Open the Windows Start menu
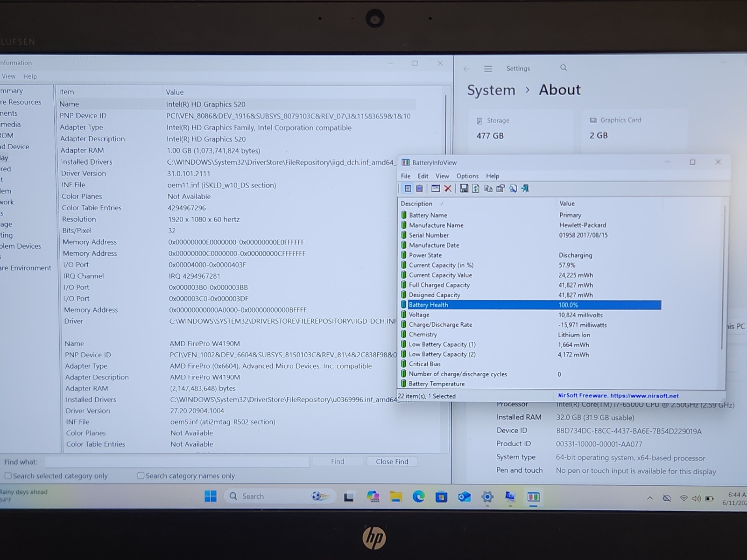The height and width of the screenshot is (560, 747). click(211, 497)
